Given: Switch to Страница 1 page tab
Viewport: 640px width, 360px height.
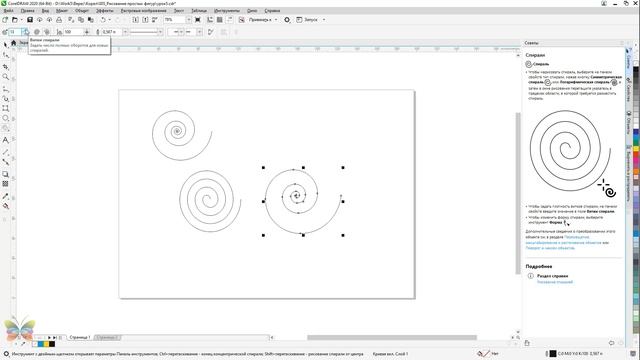Looking at the screenshot, I should [80, 338].
